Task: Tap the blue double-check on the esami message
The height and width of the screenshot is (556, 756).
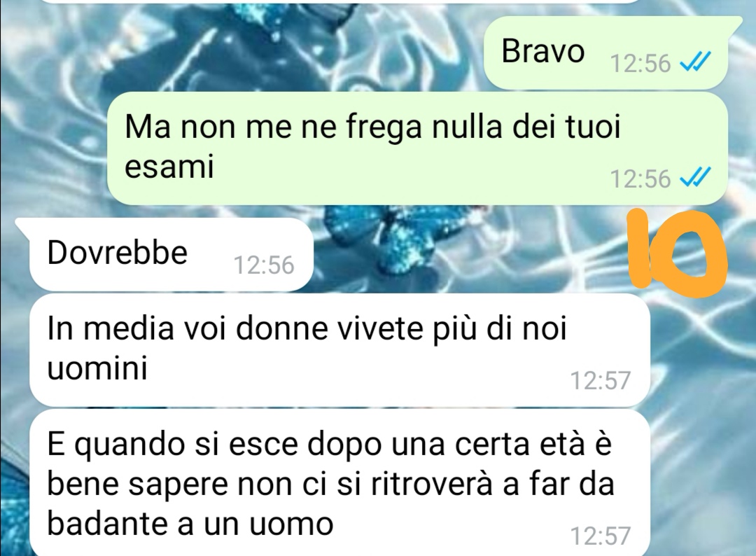Action: point(695,178)
